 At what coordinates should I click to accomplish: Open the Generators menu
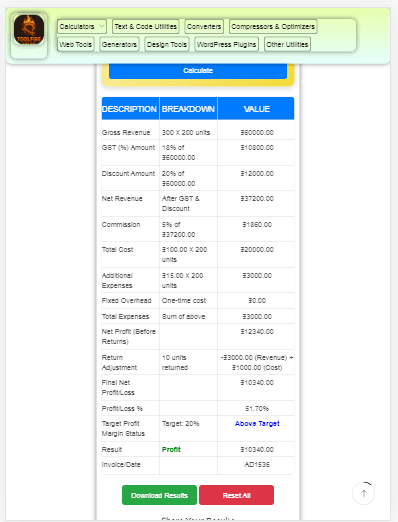tap(119, 44)
